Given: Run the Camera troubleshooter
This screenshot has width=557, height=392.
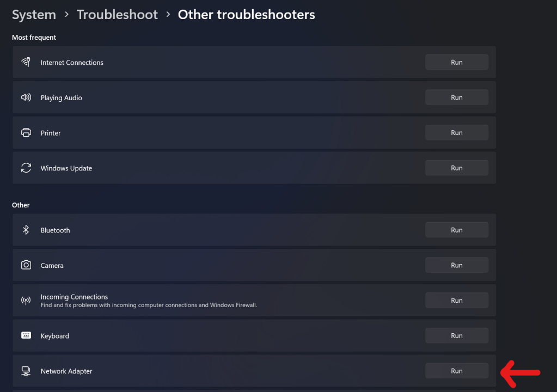Looking at the screenshot, I should click(456, 265).
